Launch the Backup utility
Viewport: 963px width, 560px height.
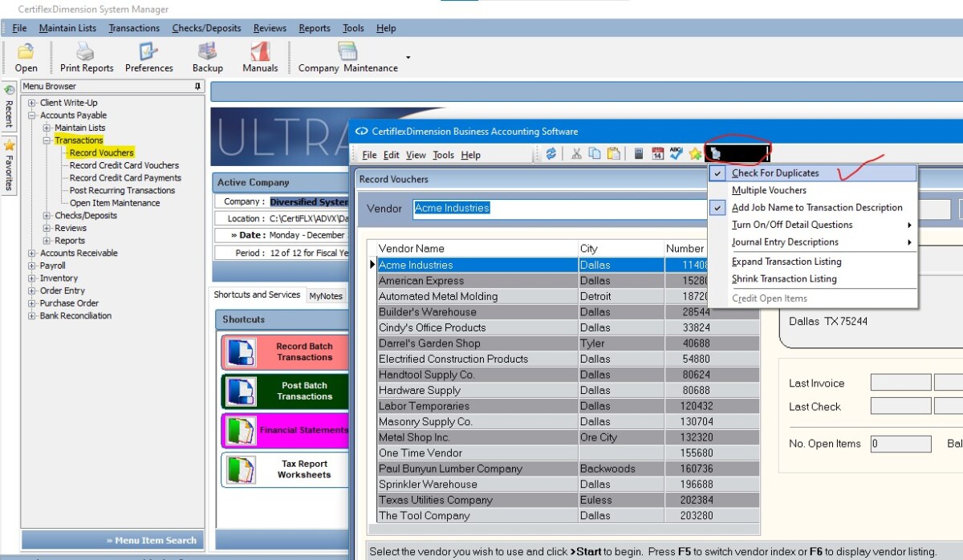(x=207, y=56)
